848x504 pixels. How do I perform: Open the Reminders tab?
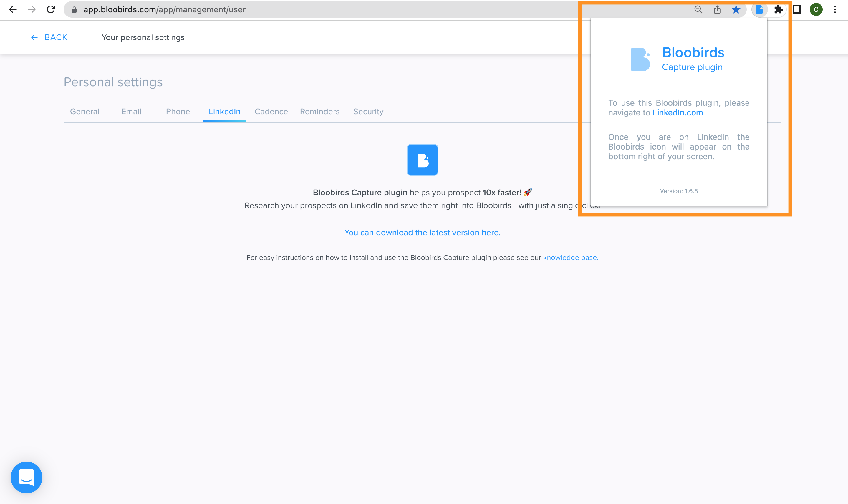point(319,111)
